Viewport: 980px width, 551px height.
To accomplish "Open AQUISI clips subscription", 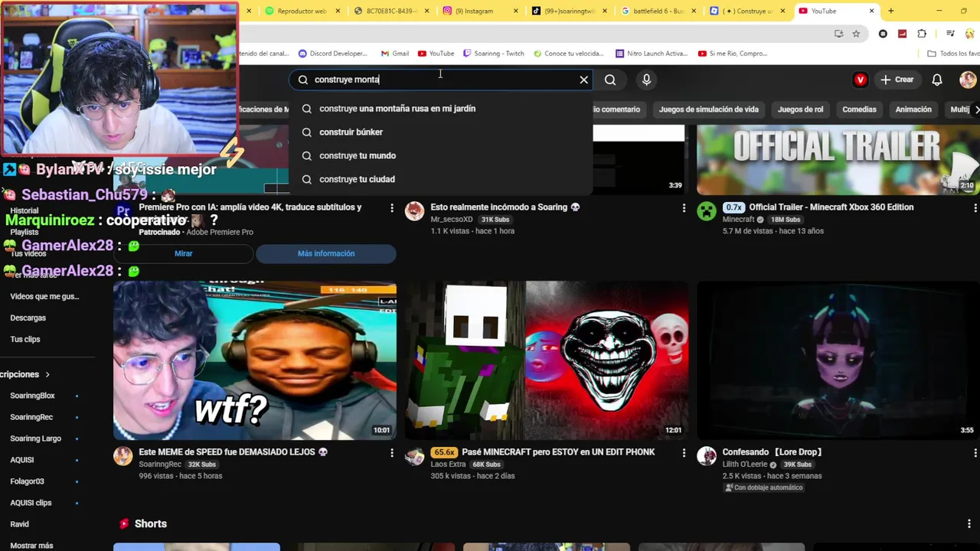I will [x=31, y=503].
